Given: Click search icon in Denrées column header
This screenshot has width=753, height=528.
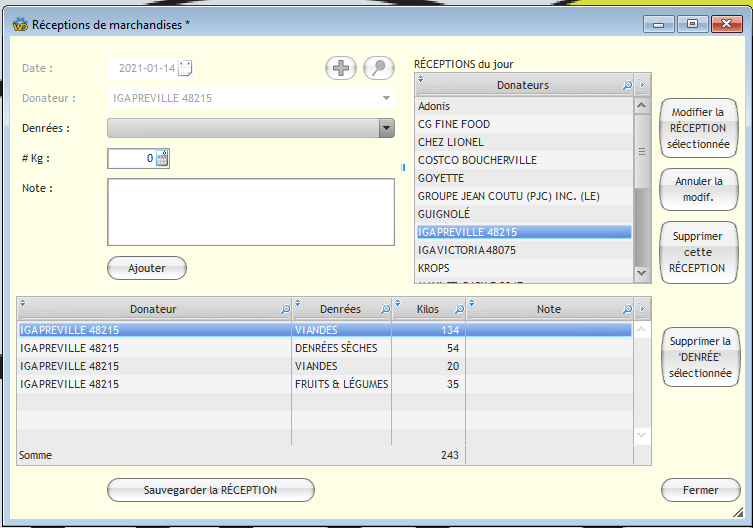Looking at the screenshot, I should click(384, 310).
